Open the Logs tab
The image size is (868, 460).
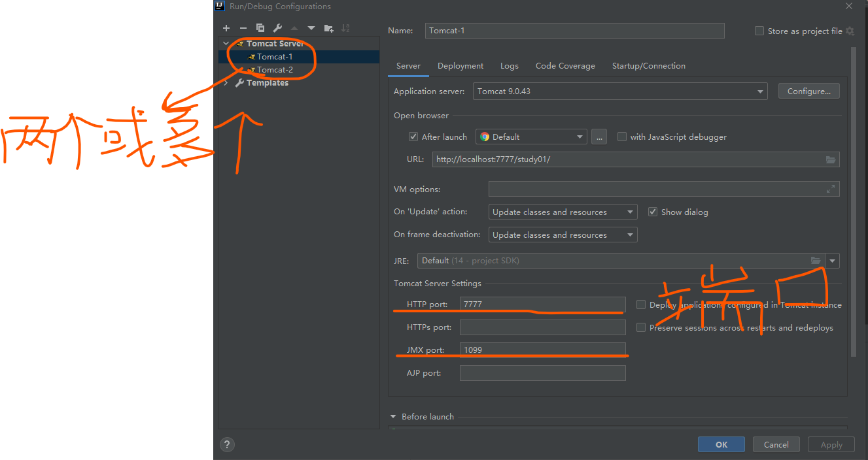coord(510,66)
